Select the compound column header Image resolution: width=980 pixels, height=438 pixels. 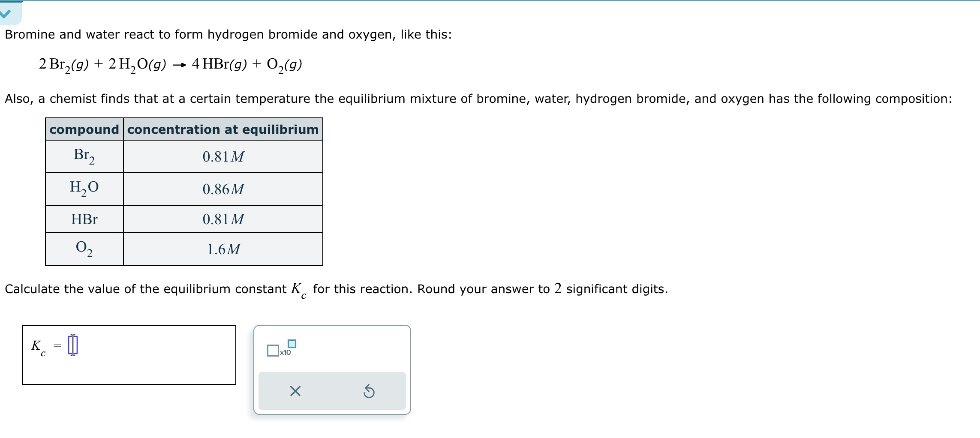[x=84, y=129]
